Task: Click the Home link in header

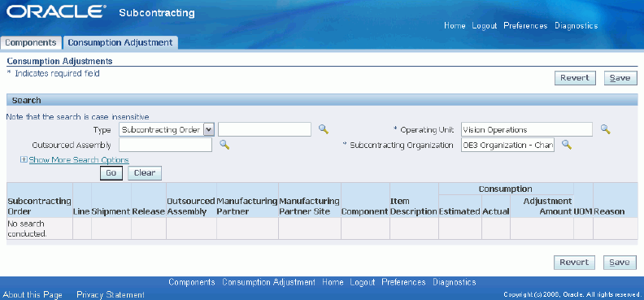Action: pos(455,25)
